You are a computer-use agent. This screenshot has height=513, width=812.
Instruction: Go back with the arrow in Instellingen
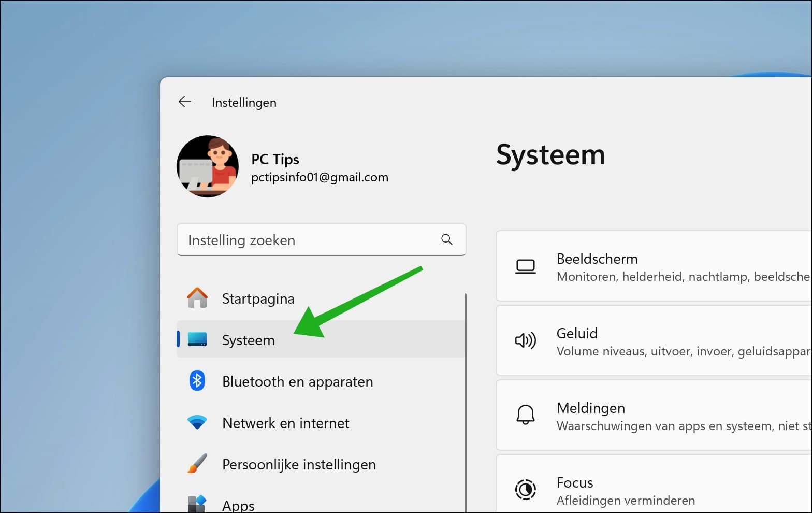pos(185,102)
